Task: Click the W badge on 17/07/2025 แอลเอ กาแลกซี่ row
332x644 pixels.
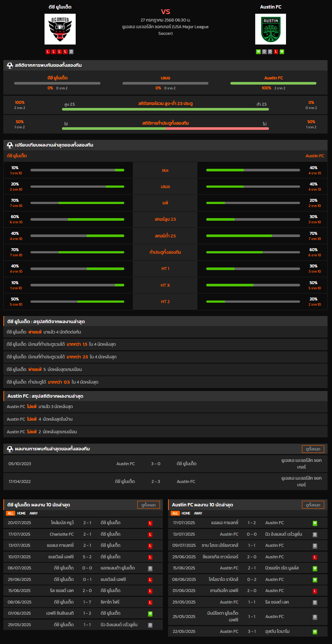Action: click(315, 523)
